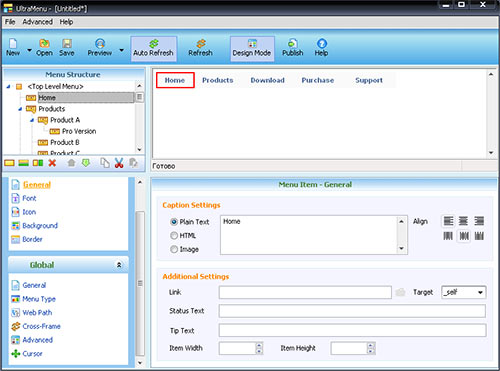Set horizontal align center icon
Viewport: 500px width, 371px height.
463,221
